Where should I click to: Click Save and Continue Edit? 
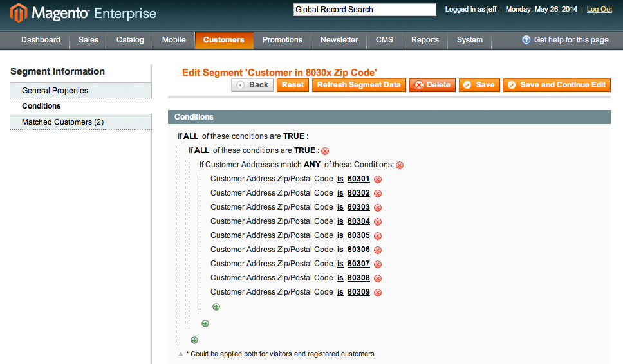557,85
